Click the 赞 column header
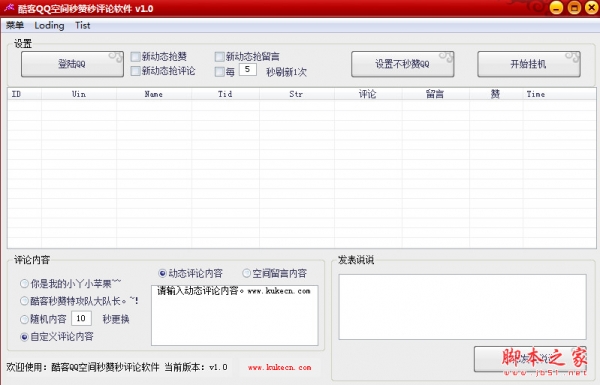This screenshot has height=385, width=600. pos(496,94)
